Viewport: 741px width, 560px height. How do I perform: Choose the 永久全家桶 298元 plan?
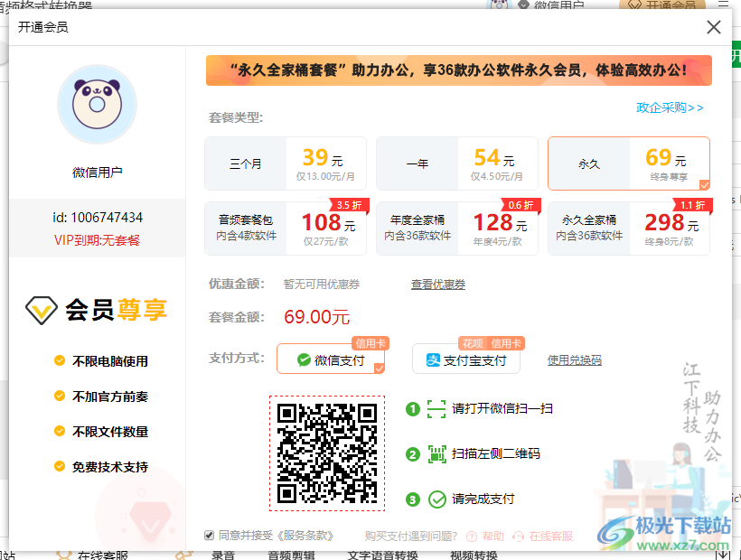click(x=629, y=229)
